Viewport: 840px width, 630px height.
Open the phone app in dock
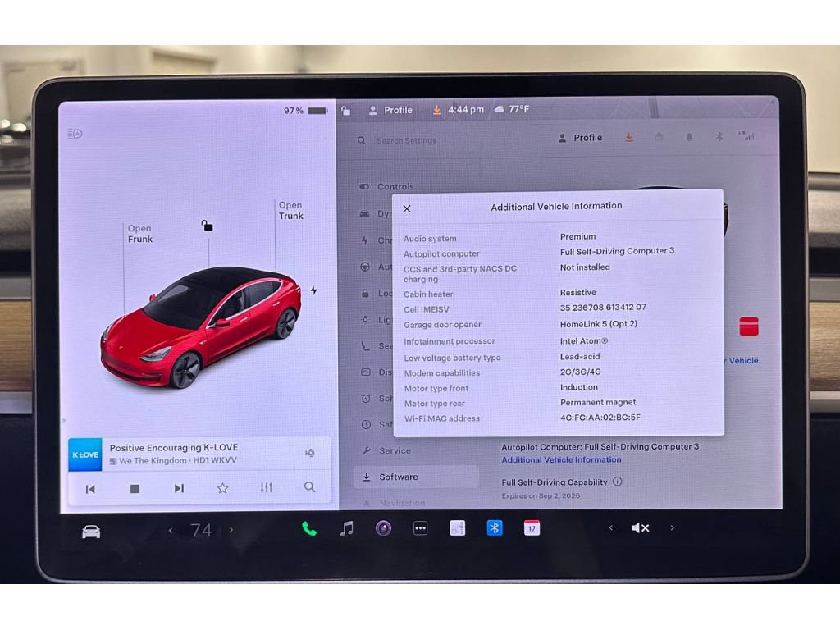tap(309, 529)
